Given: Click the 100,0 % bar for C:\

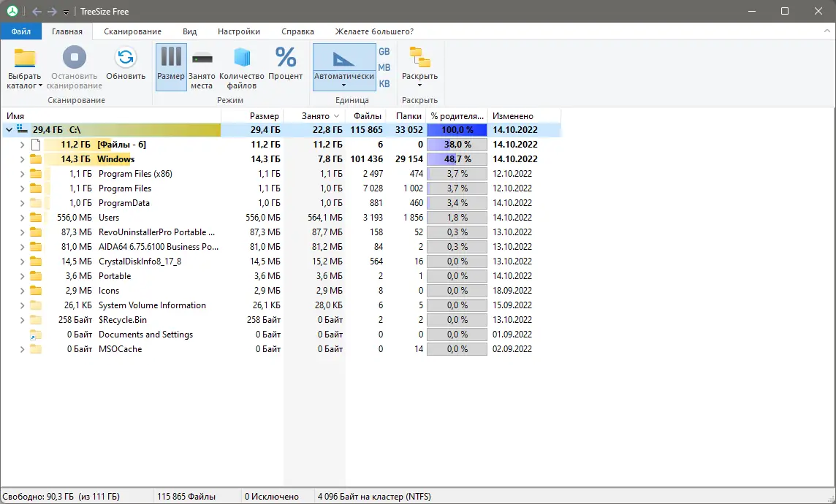Looking at the screenshot, I should click(457, 129).
